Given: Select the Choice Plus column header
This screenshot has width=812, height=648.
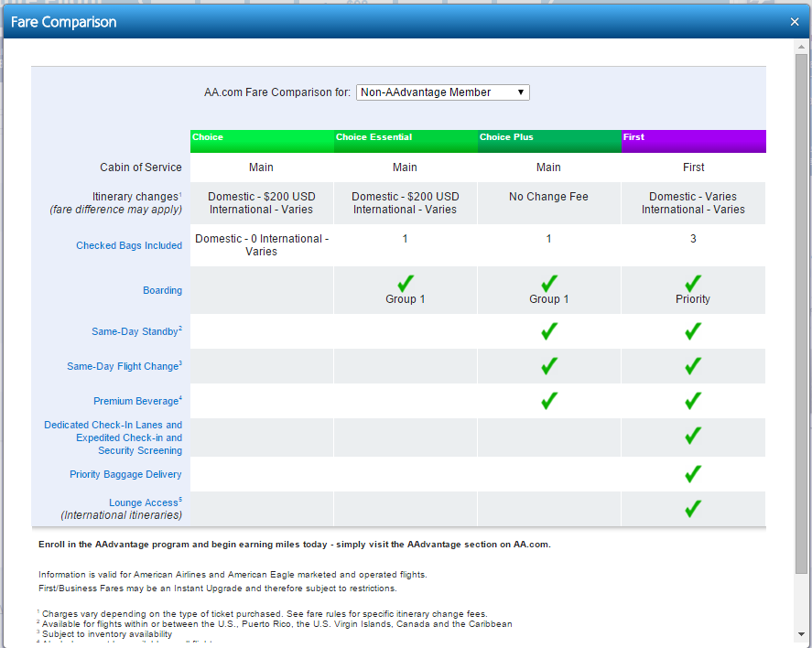Looking at the screenshot, I should pos(549,141).
